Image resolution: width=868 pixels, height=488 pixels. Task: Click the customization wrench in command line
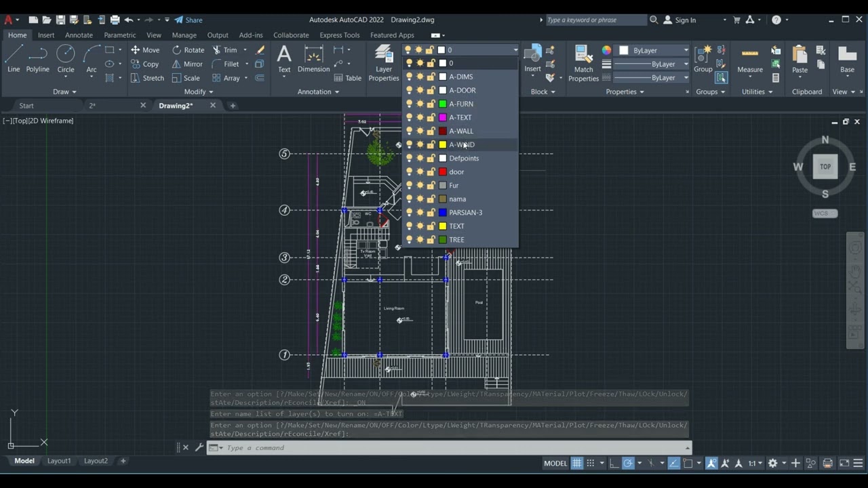point(199,447)
